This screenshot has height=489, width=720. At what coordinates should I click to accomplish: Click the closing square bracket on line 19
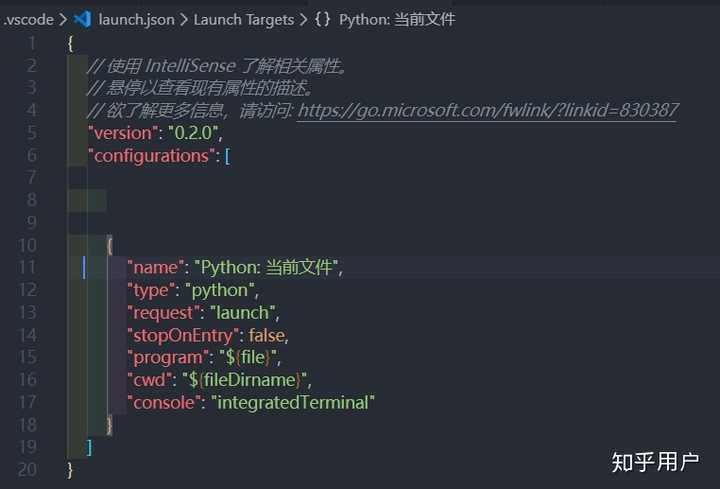(90, 447)
